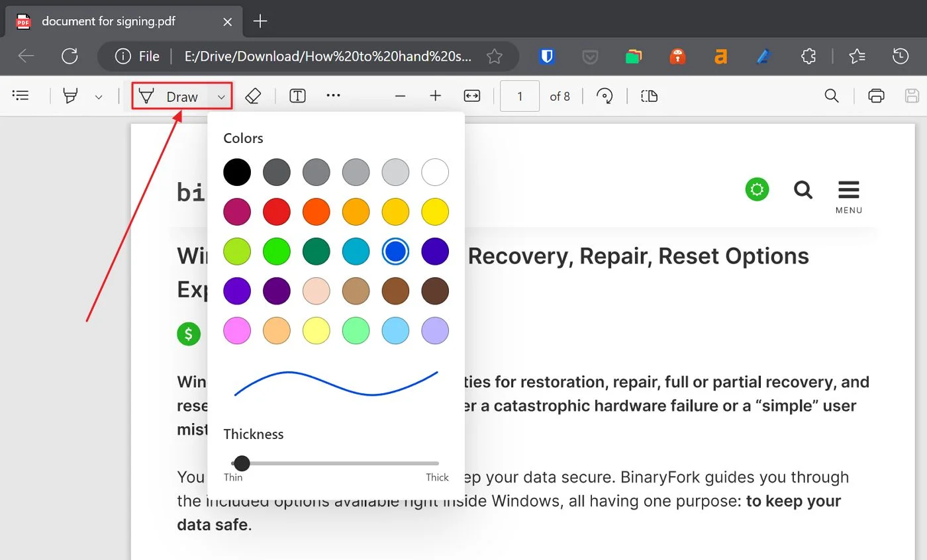
Task: Pick the pink pastel ink color
Action: (x=237, y=331)
